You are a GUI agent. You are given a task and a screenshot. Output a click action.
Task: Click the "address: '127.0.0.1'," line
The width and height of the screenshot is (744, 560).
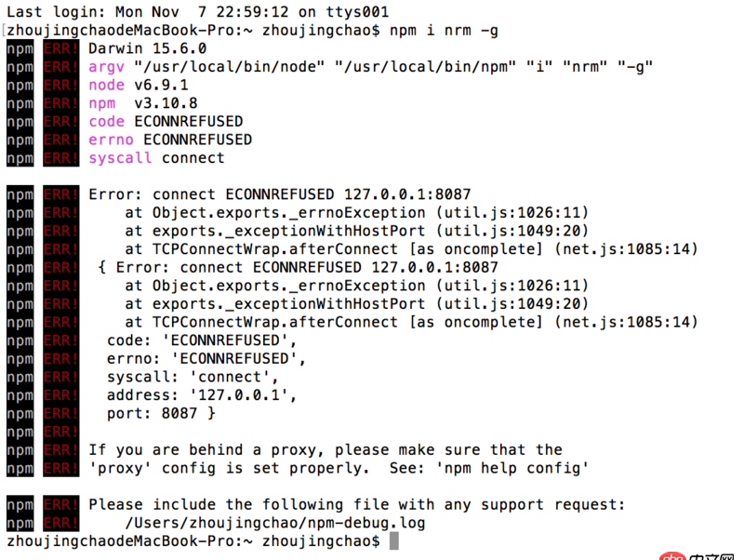[202, 394]
